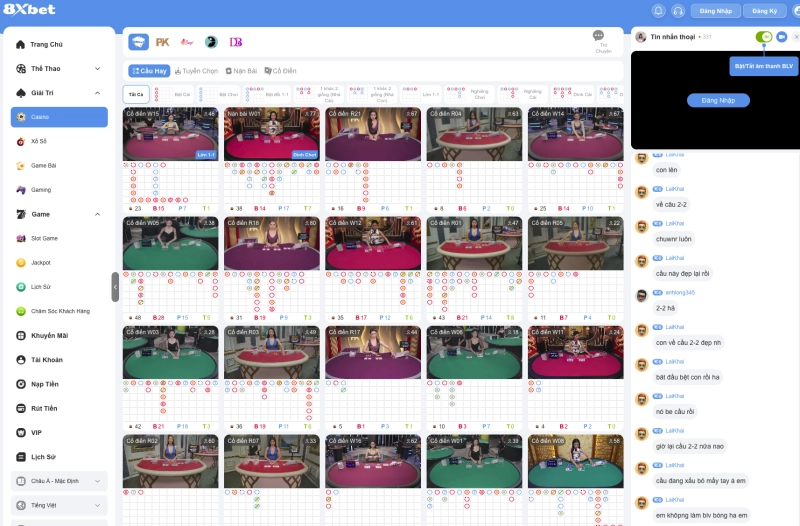Collapse the Giải Trí sidebar chevron
Image resolution: width=800 pixels, height=526 pixels.
click(97, 93)
